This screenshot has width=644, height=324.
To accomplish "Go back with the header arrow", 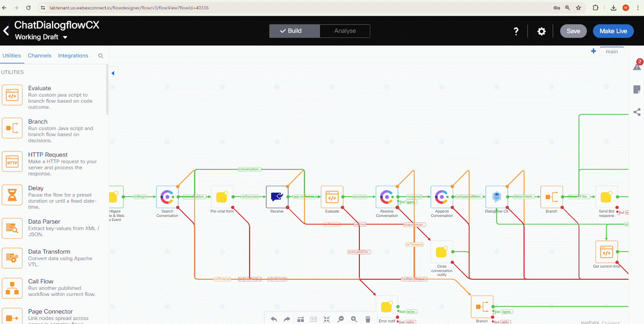I will 6,31.
